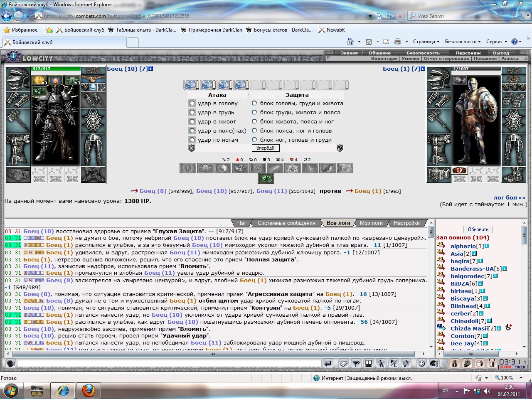This screenshot has width=532, height=399.
Task: Click Избранное favorites button
Action: [21, 30]
